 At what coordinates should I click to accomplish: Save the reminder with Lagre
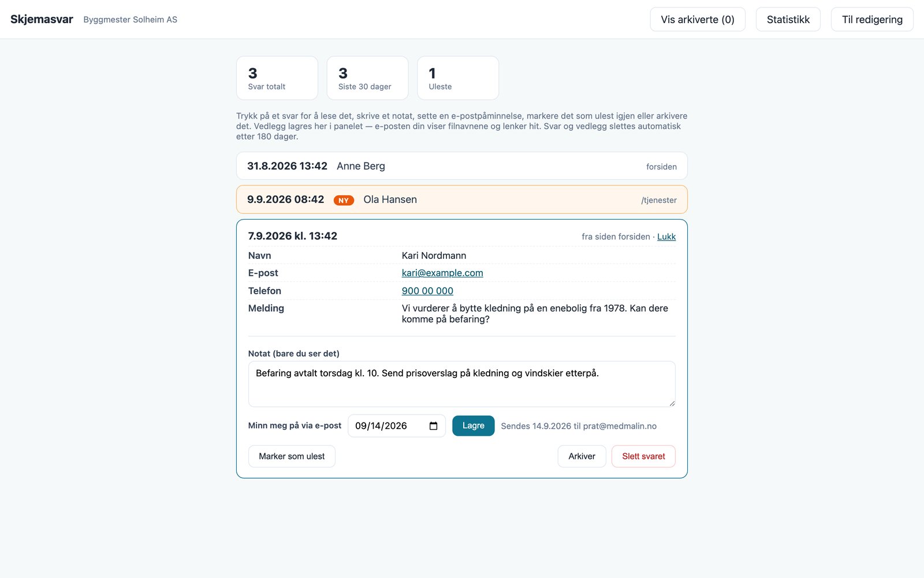(x=474, y=426)
